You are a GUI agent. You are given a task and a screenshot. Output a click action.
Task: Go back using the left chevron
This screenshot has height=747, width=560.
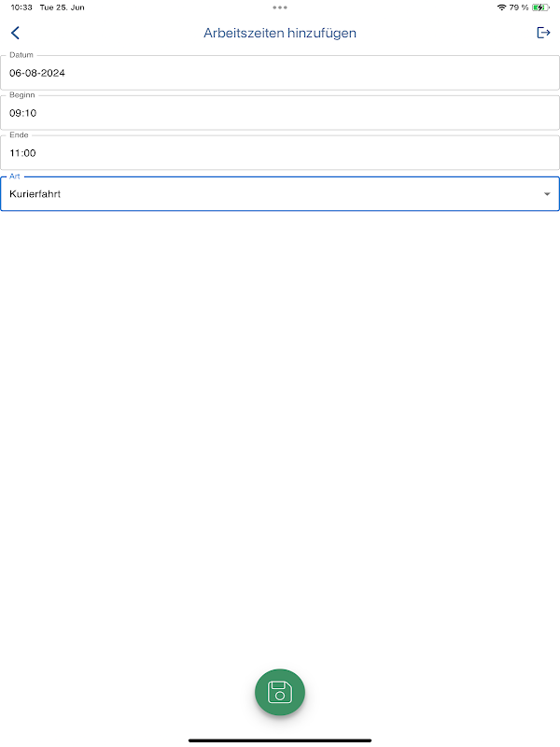(15, 34)
